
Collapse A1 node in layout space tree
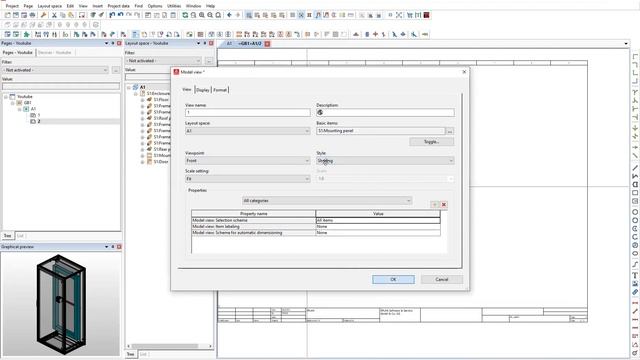coord(129,87)
